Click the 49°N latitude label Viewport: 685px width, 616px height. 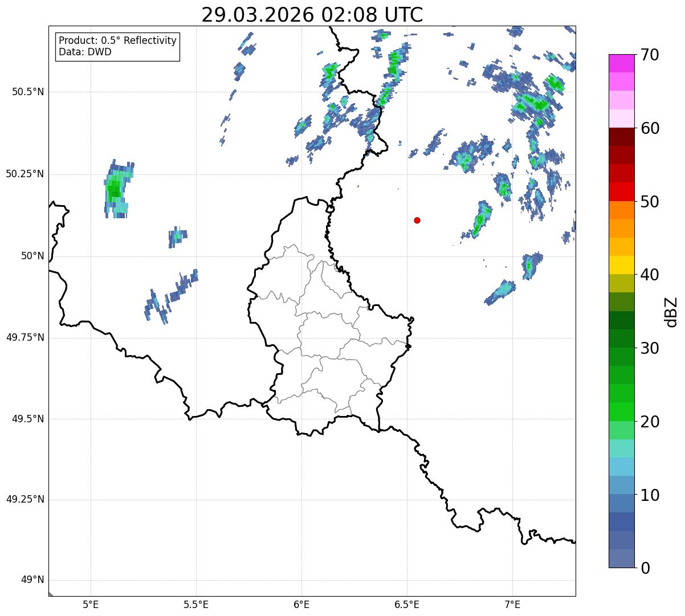pos(32,580)
